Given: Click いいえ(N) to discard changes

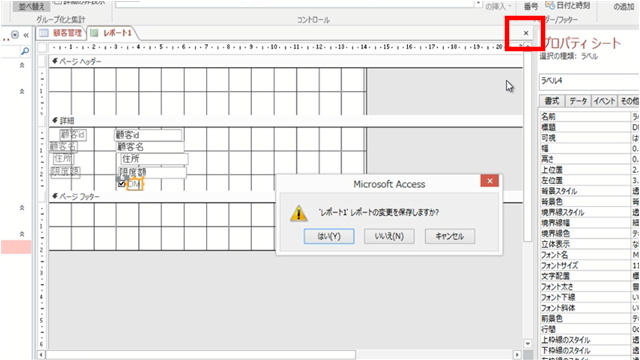Looking at the screenshot, I should pyautogui.click(x=389, y=236).
